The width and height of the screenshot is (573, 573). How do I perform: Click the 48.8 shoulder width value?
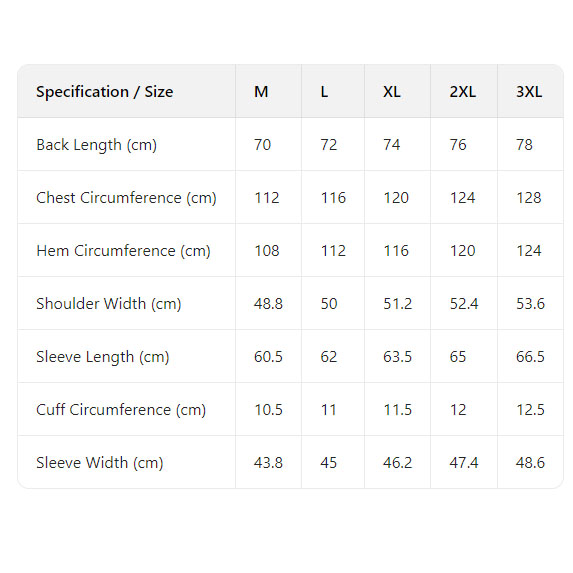point(268,304)
